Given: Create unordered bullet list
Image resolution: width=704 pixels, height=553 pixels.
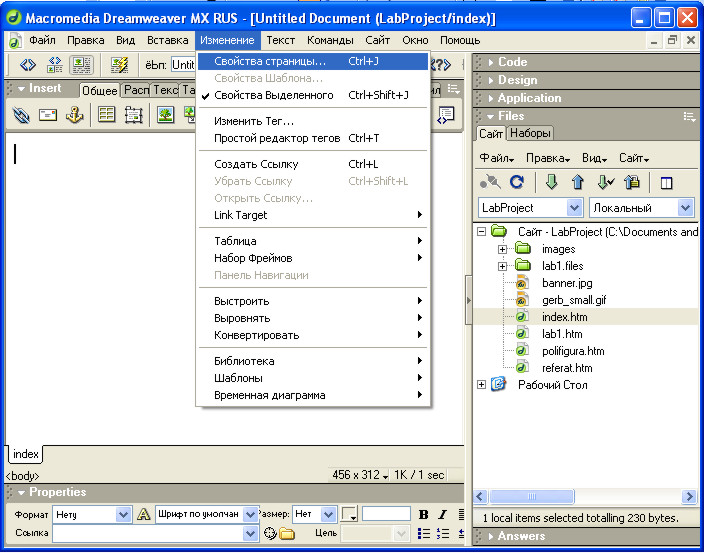Looking at the screenshot, I should coord(423,533).
